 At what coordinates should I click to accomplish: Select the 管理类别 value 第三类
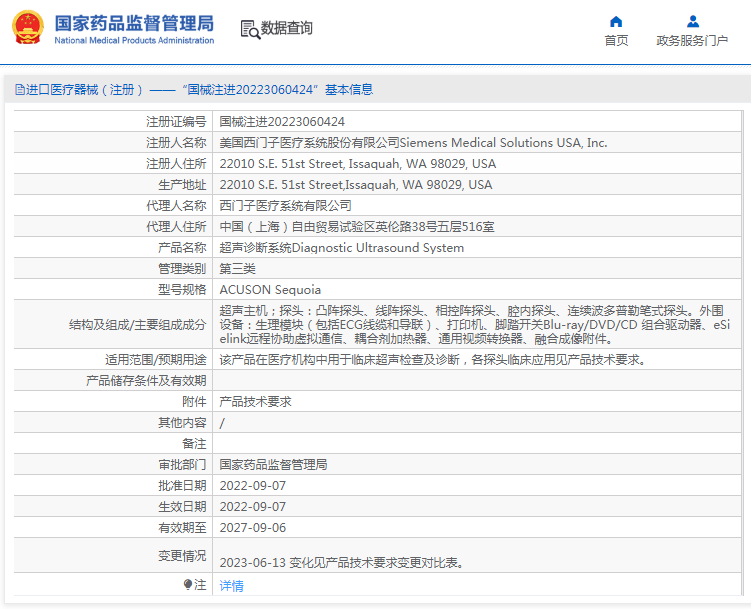[x=238, y=269]
